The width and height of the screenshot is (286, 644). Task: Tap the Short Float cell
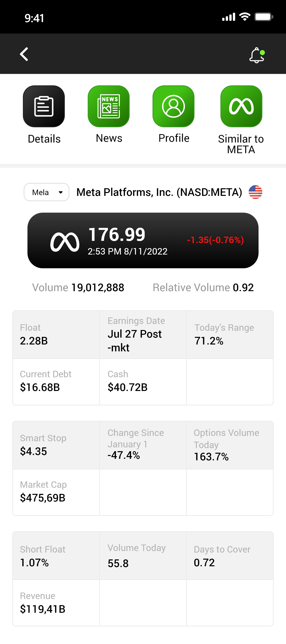point(56,556)
